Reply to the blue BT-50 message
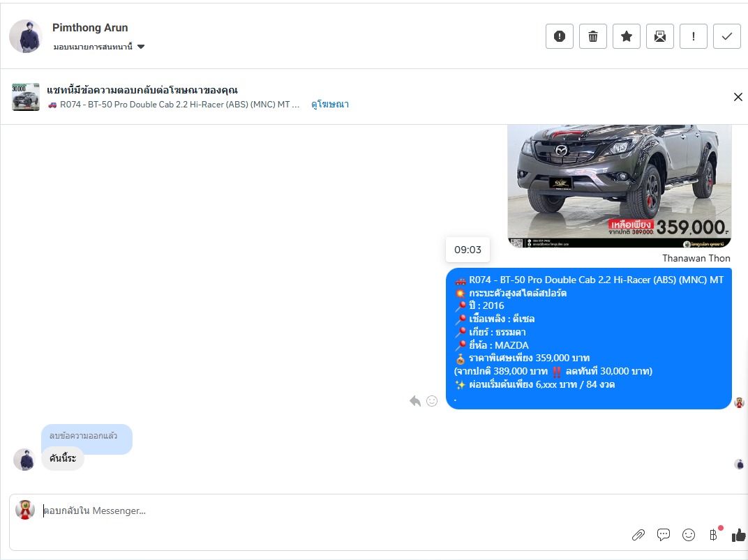Image resolution: width=748 pixels, height=560 pixels. click(x=415, y=401)
